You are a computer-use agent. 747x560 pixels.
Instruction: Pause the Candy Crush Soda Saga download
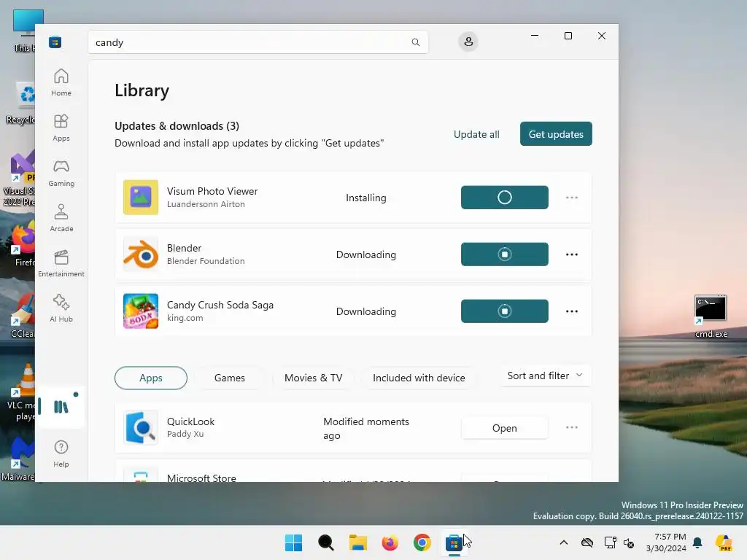505,311
